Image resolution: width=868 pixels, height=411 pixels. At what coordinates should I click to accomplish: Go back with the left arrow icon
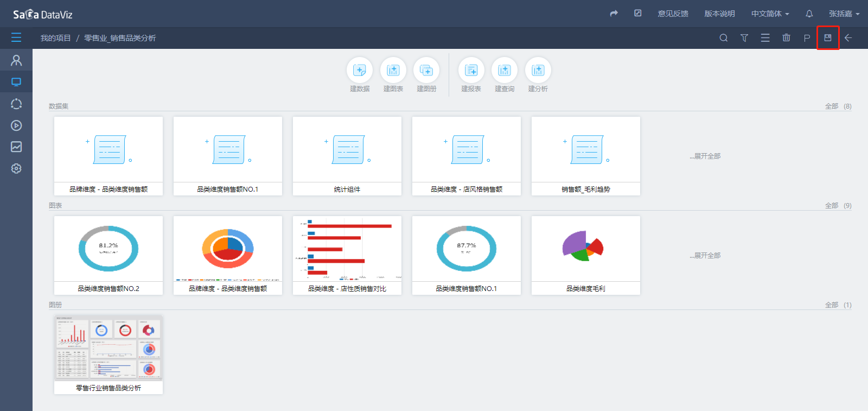[848, 38]
